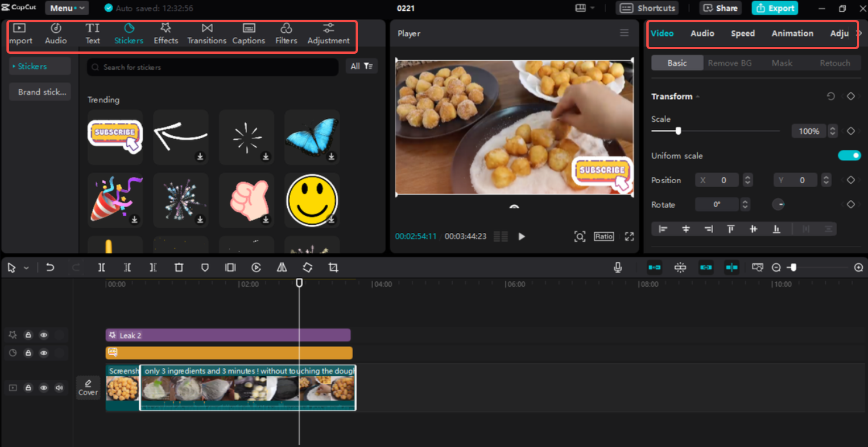Open the Audio media tab

[56, 34]
